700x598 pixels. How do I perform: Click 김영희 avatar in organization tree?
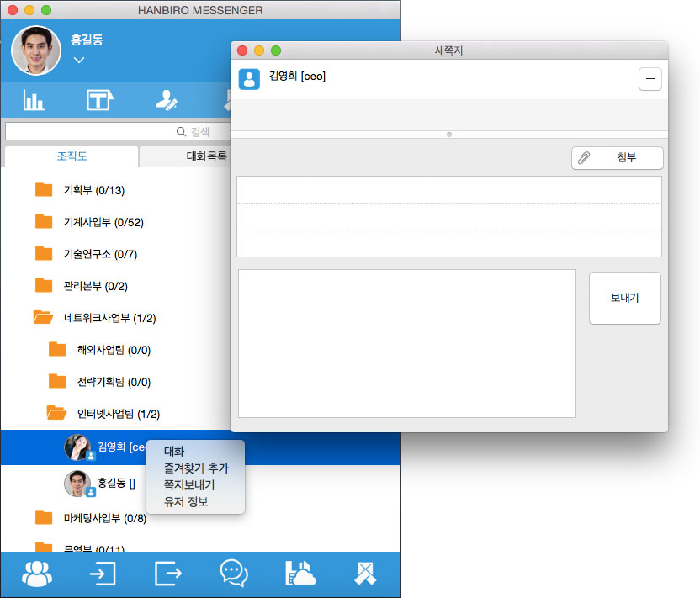point(78,447)
